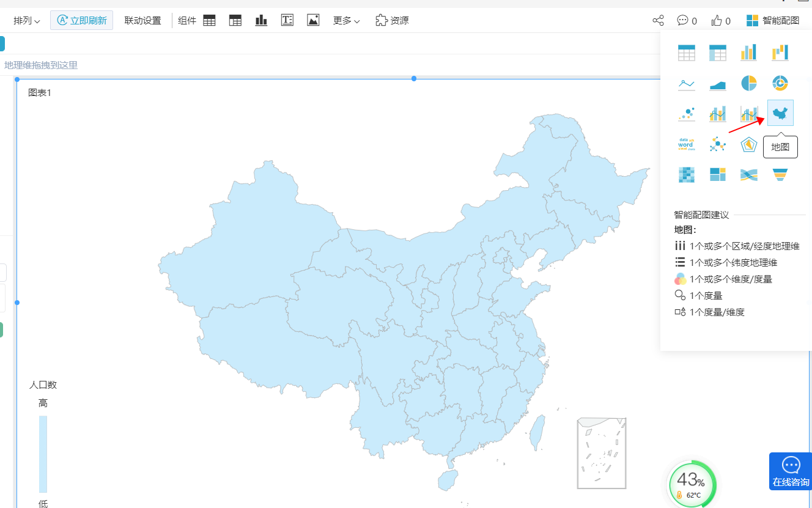
Task: Select the cross table chart type
Action: (717, 53)
